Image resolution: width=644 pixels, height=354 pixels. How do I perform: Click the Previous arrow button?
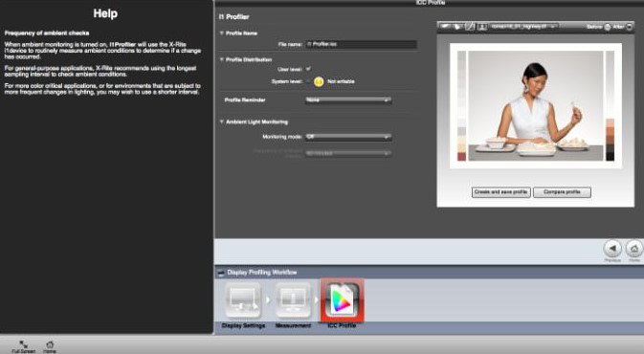tap(612, 249)
